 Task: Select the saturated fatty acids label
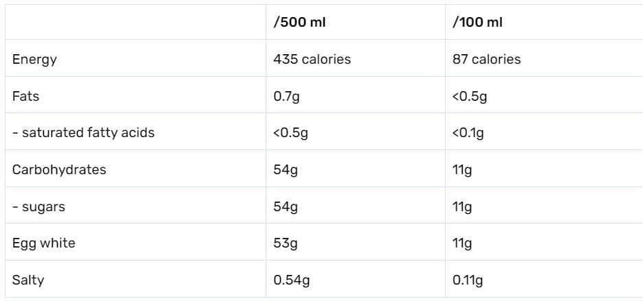[83, 133]
